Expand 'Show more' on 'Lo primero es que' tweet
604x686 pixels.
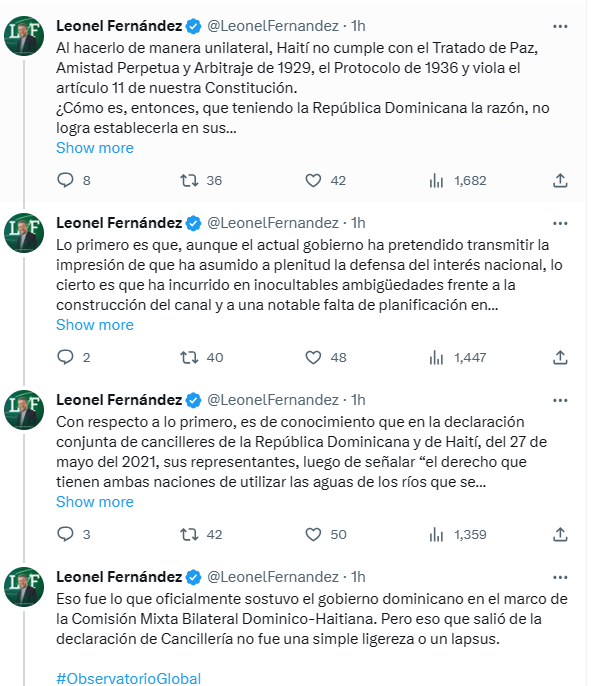[x=95, y=325]
